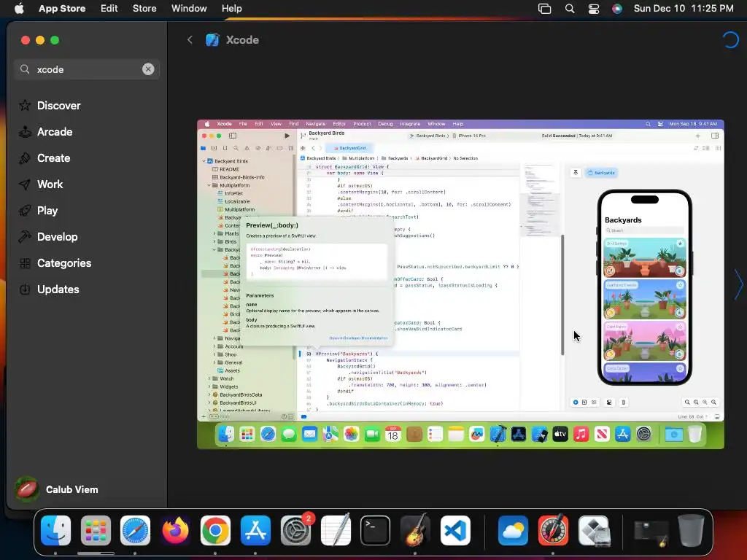Activate Siri from the menu bar

click(617, 8)
